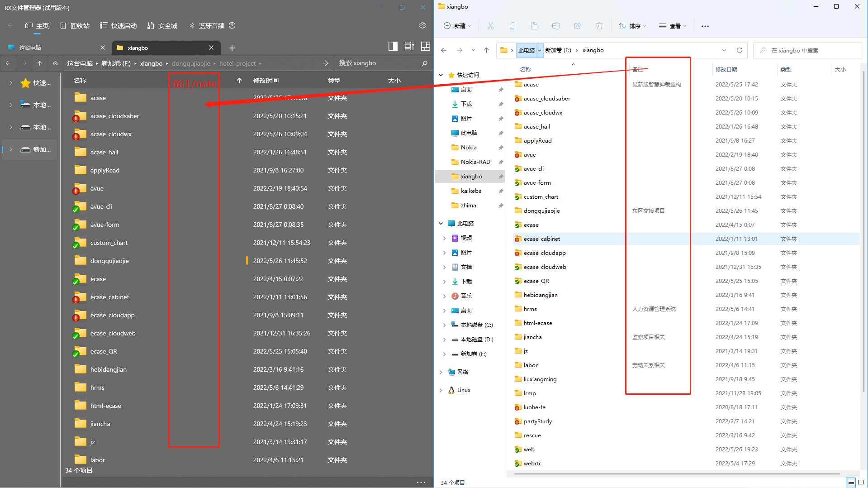
Task: Click the Cut scissors icon in Explorer toolbar
Action: pyautogui.click(x=491, y=26)
